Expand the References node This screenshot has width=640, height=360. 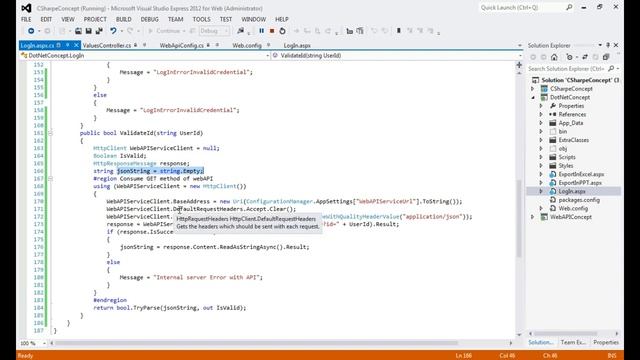point(541,114)
